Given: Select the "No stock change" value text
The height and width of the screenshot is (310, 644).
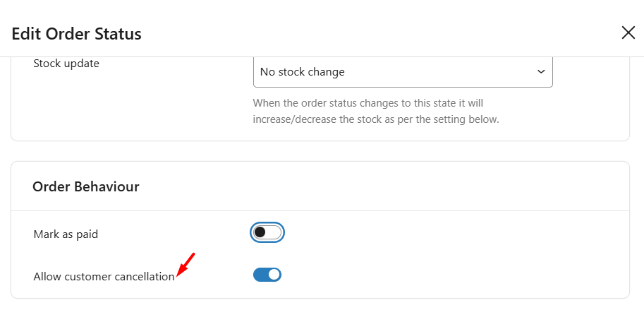Looking at the screenshot, I should coord(302,72).
